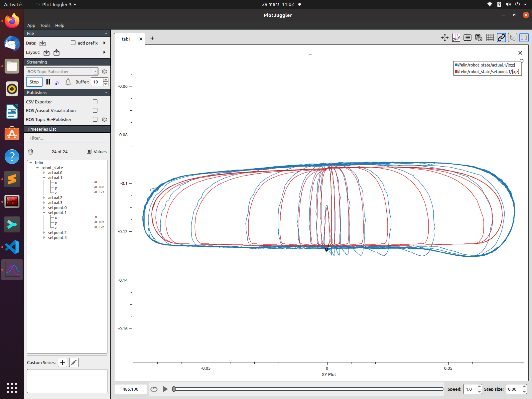The height and width of the screenshot is (399, 532).
Task: Toggle the link axes chain icon
Action: (x=501, y=38)
